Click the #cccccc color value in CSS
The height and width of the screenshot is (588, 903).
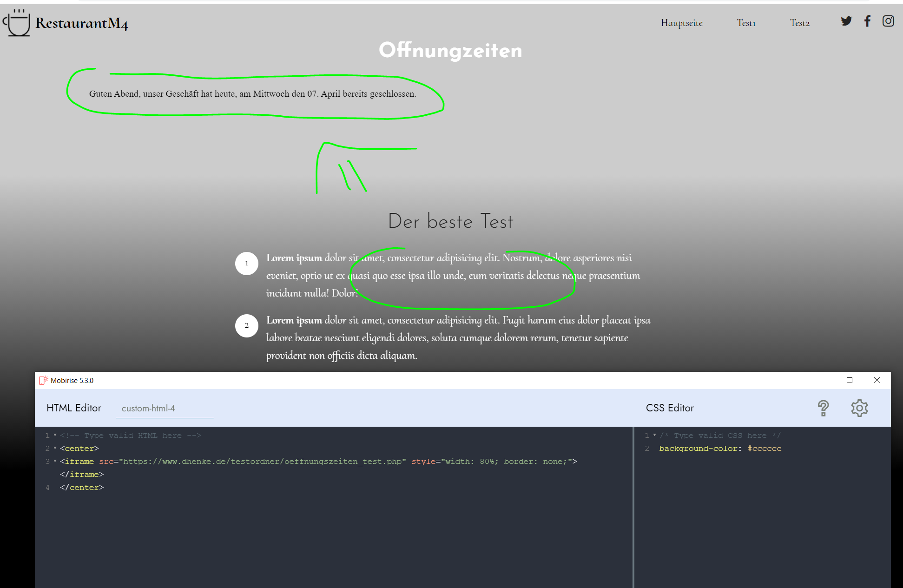[x=765, y=449]
